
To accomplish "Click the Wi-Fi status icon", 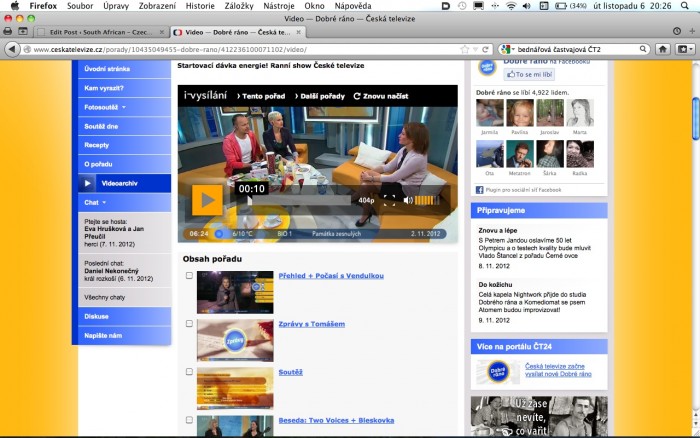I will pyautogui.click(x=511, y=6).
